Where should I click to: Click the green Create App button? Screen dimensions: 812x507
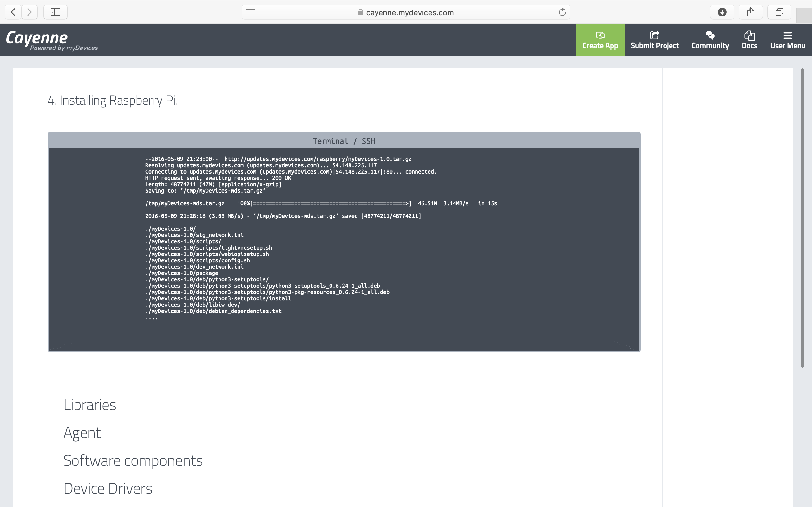pos(600,40)
